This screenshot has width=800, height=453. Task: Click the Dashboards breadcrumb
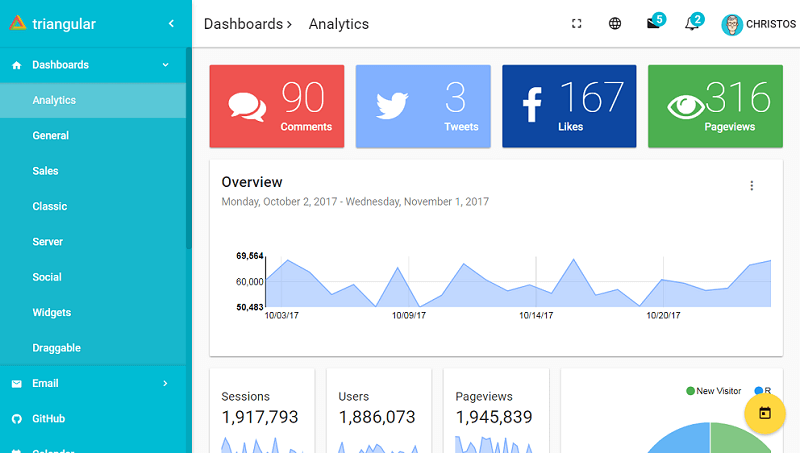click(243, 24)
